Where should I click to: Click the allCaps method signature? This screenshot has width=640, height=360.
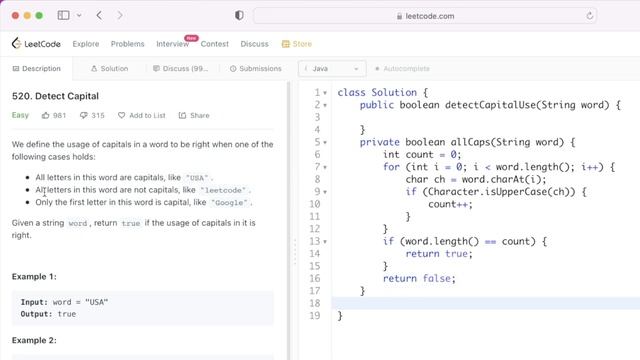click(467, 142)
